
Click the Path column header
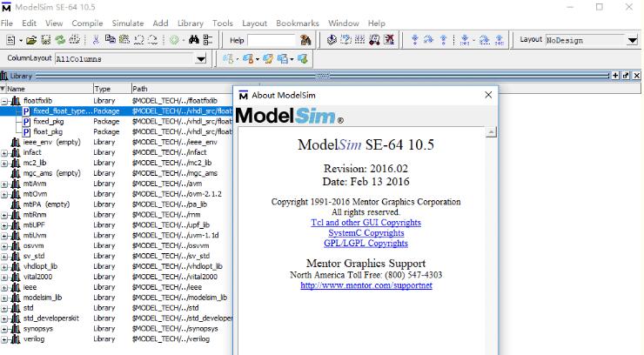[182, 89]
